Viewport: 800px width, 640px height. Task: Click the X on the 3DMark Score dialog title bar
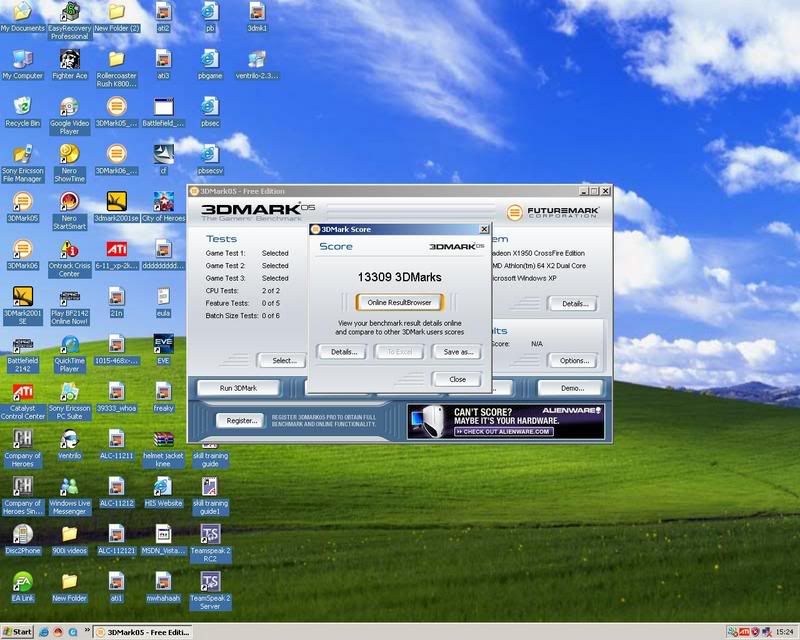484,229
